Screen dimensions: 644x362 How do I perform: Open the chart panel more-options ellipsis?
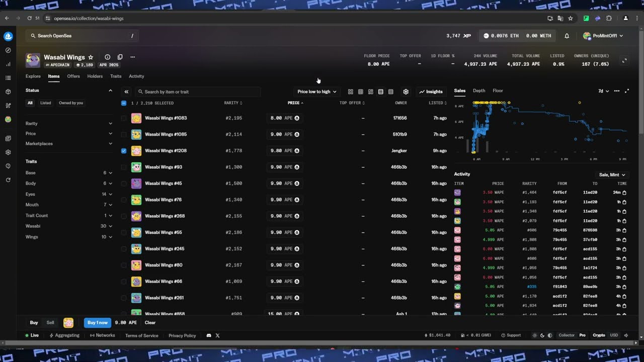click(617, 91)
